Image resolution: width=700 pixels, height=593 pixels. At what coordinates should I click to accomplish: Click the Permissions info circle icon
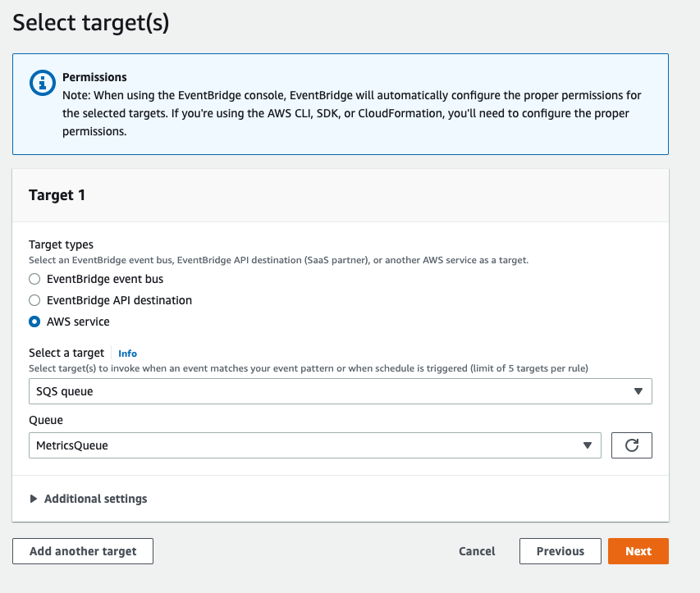[43, 83]
